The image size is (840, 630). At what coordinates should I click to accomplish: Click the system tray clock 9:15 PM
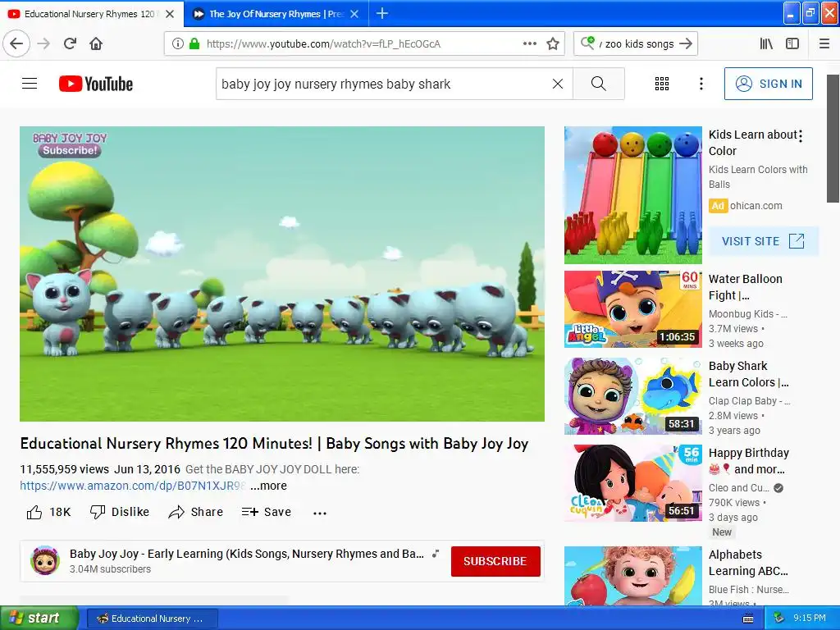click(x=809, y=618)
